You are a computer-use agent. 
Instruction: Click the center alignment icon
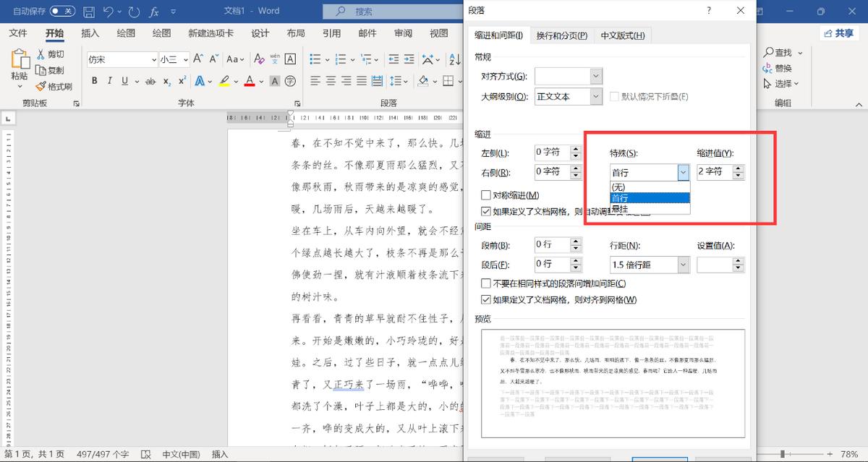tap(333, 81)
